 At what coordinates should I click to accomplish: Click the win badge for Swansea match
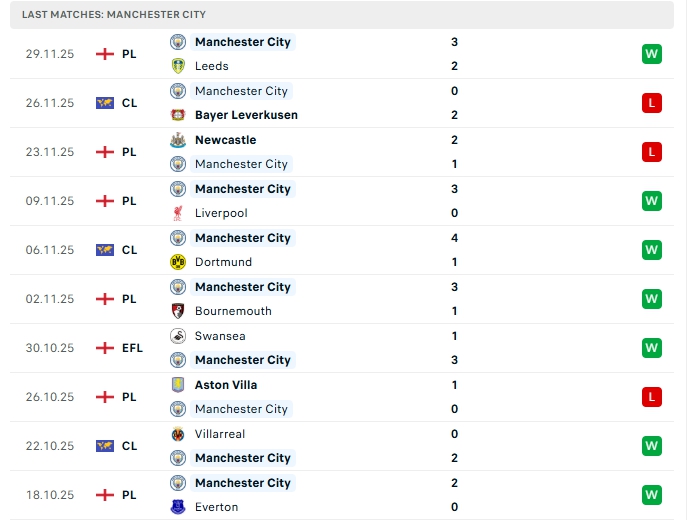(x=652, y=348)
